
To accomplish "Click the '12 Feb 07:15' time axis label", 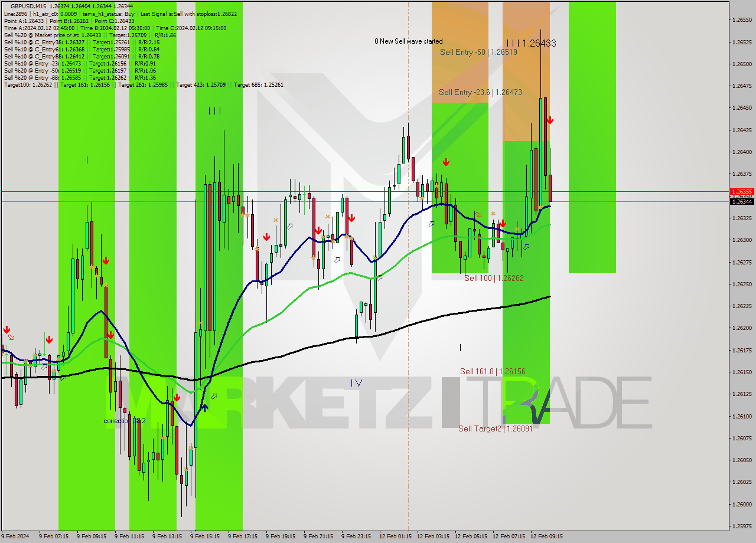I will pyautogui.click(x=509, y=537).
